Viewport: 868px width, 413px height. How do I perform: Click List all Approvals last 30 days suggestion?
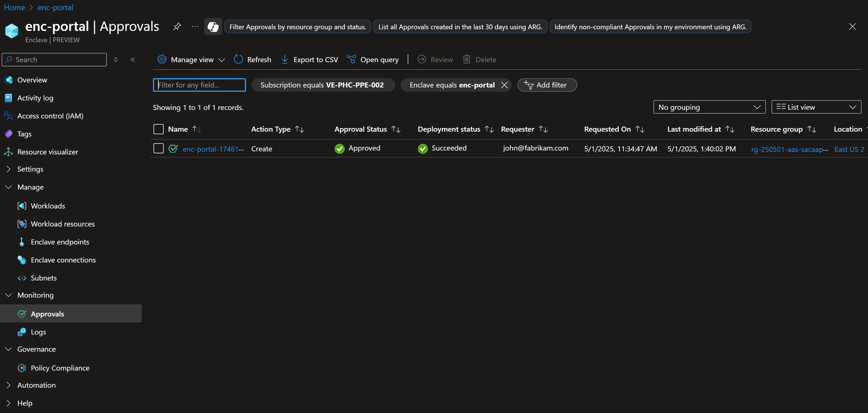coord(460,27)
